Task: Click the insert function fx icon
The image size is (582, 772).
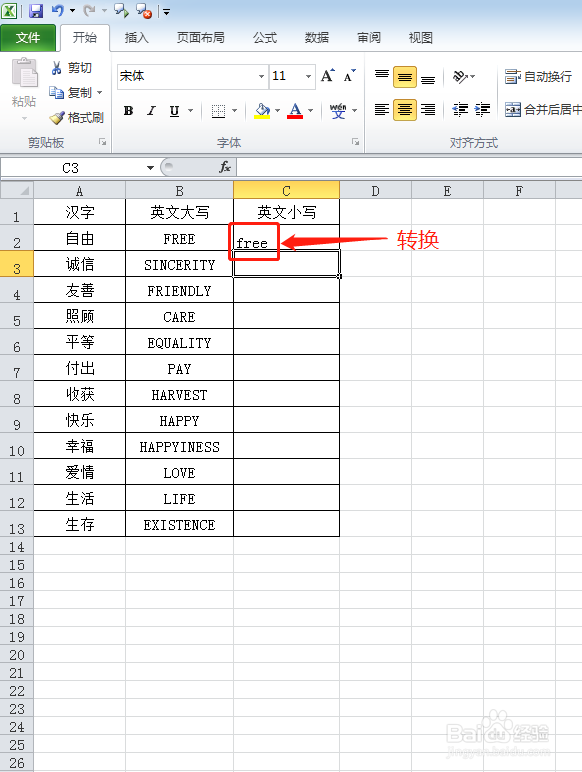Action: tap(225, 167)
